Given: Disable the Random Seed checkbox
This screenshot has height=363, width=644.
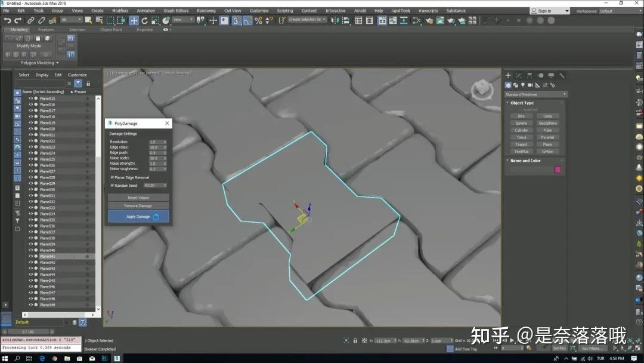Looking at the screenshot, I should tap(111, 185).
